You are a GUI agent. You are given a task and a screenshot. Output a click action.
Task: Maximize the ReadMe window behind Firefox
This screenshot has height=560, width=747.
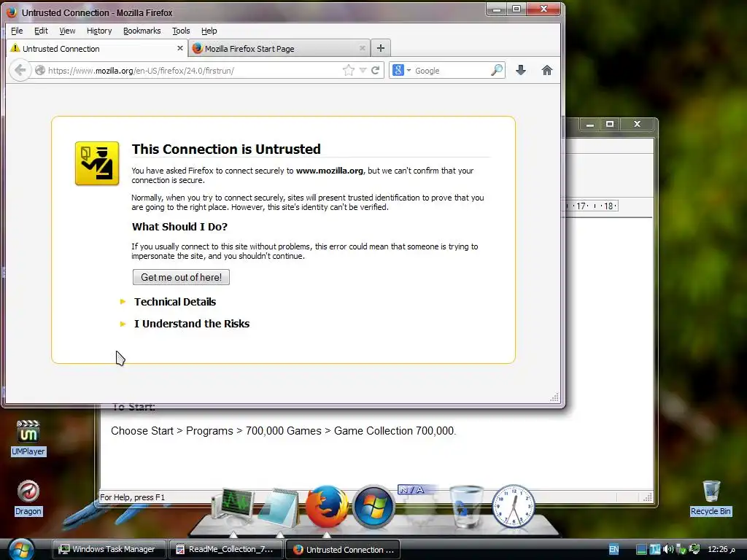[x=610, y=124]
